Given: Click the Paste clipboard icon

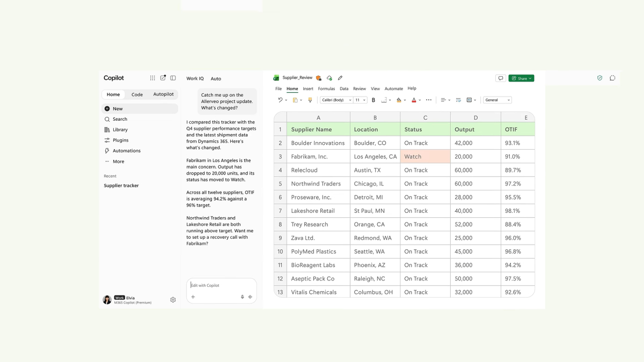Looking at the screenshot, I should (x=295, y=100).
